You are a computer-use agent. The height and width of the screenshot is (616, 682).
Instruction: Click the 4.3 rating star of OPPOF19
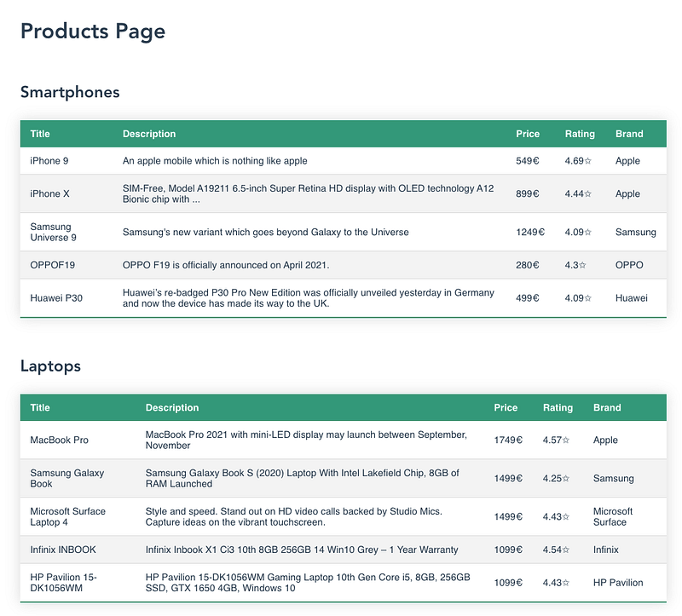(x=583, y=266)
